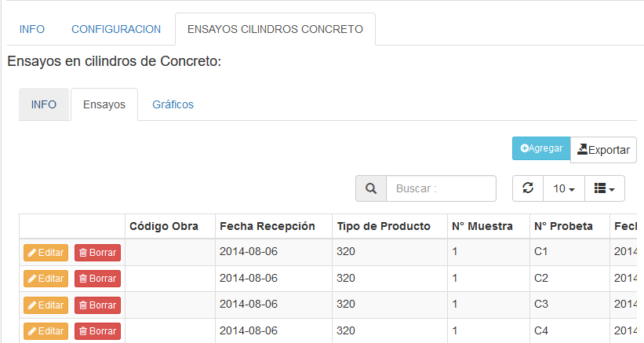This screenshot has height=343, width=644.
Task: Delete the row with probeta C2
Action: click(x=97, y=279)
